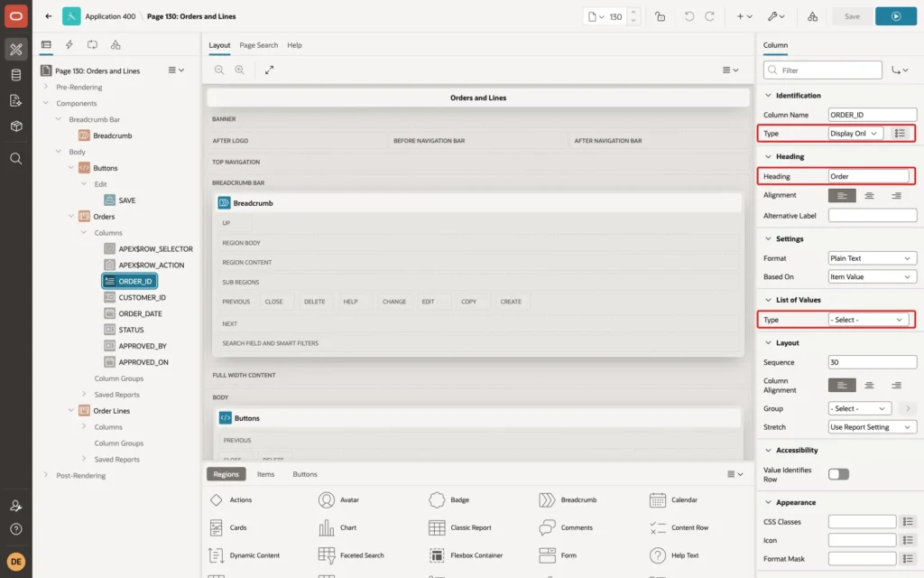
Task: Select the Faceted Search gallery region
Action: click(x=351, y=555)
